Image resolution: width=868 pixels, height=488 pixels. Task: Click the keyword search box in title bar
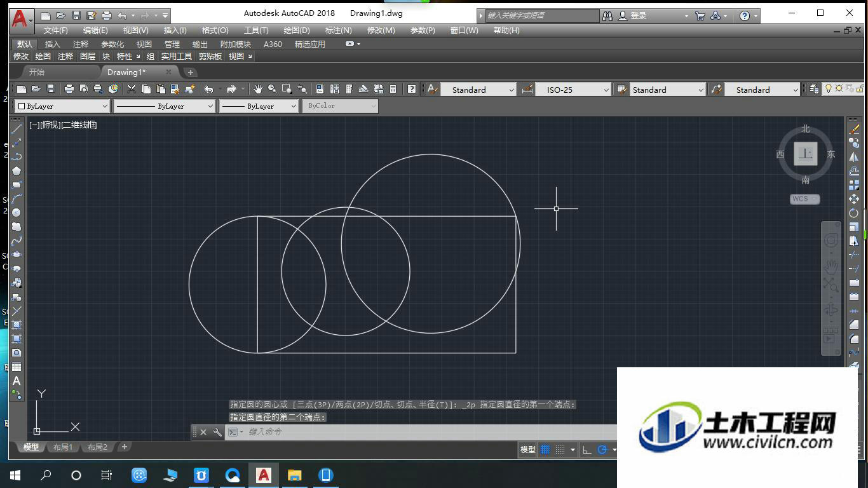coord(543,15)
